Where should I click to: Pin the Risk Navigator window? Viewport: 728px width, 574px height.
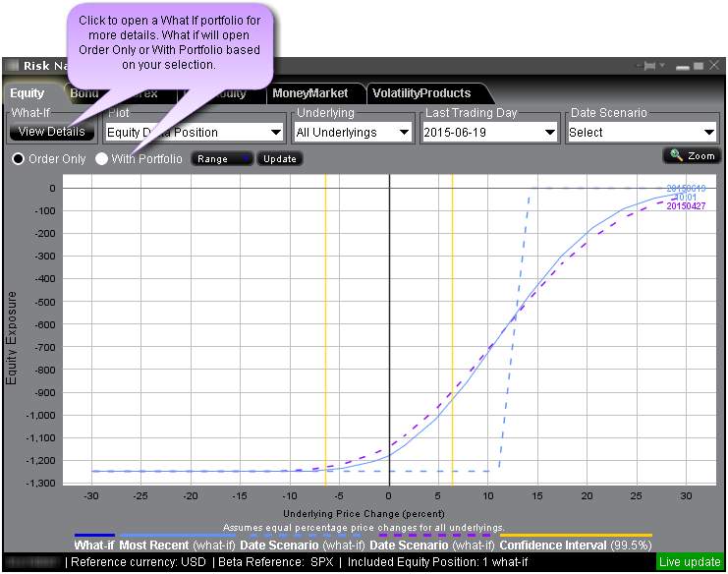point(649,66)
